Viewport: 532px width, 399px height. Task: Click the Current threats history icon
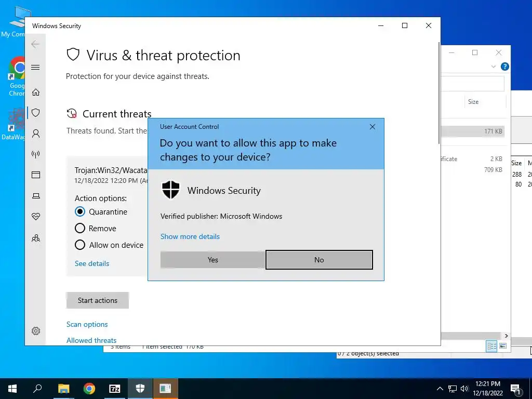pyautogui.click(x=72, y=114)
